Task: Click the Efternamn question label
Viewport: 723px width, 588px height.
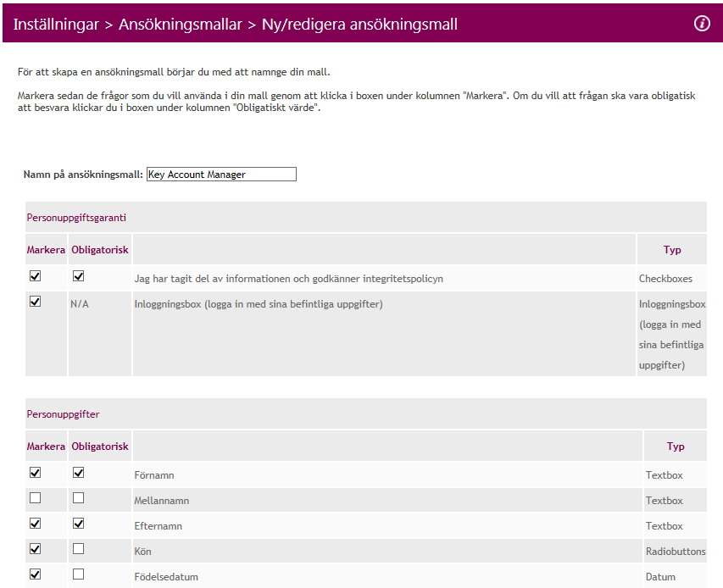Action: point(159,526)
